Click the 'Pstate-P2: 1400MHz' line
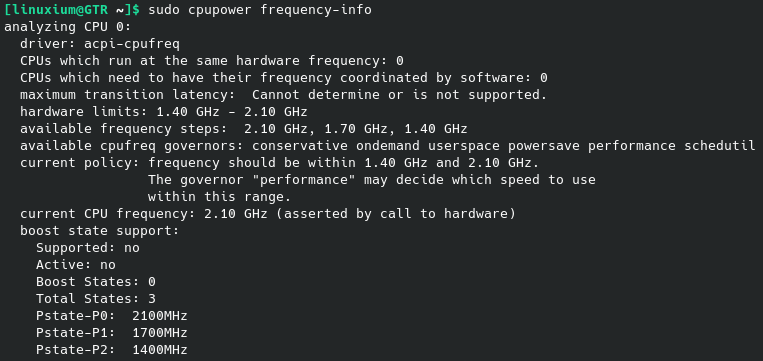 pyautogui.click(x=112, y=350)
